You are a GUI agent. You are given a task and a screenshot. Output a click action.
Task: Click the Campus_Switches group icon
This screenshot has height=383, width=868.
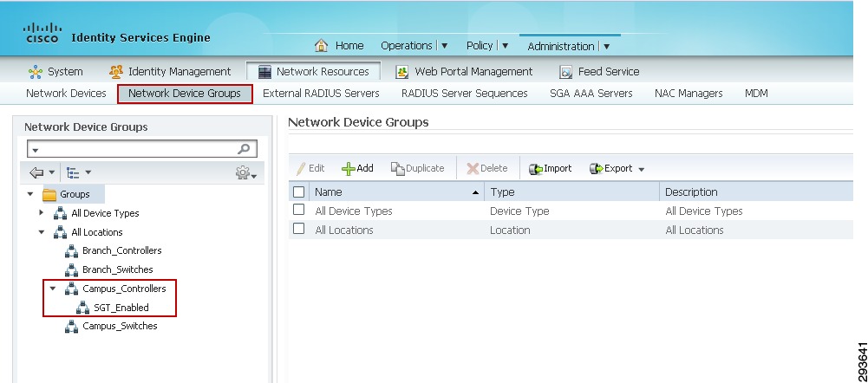pos(71,326)
